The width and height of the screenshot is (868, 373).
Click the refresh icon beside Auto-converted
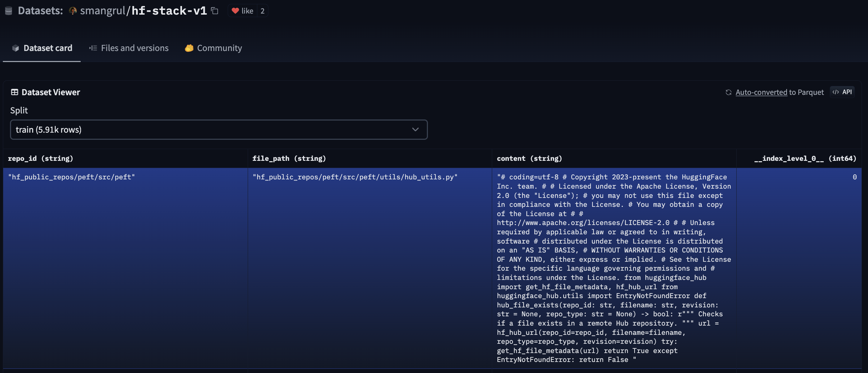(x=728, y=92)
